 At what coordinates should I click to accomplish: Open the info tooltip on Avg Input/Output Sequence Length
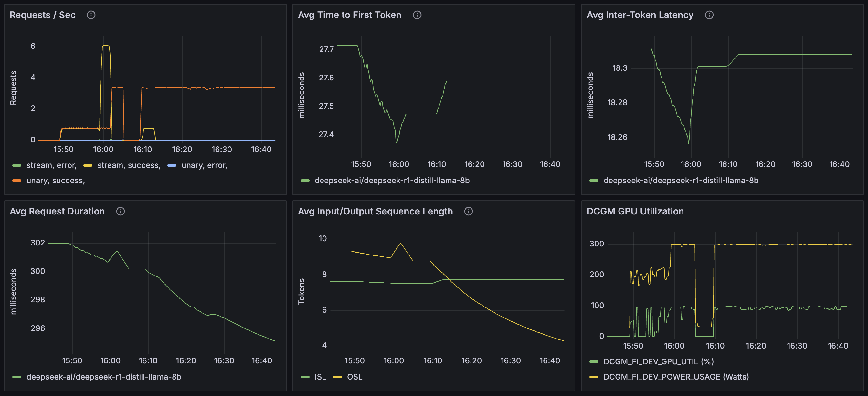[468, 212]
